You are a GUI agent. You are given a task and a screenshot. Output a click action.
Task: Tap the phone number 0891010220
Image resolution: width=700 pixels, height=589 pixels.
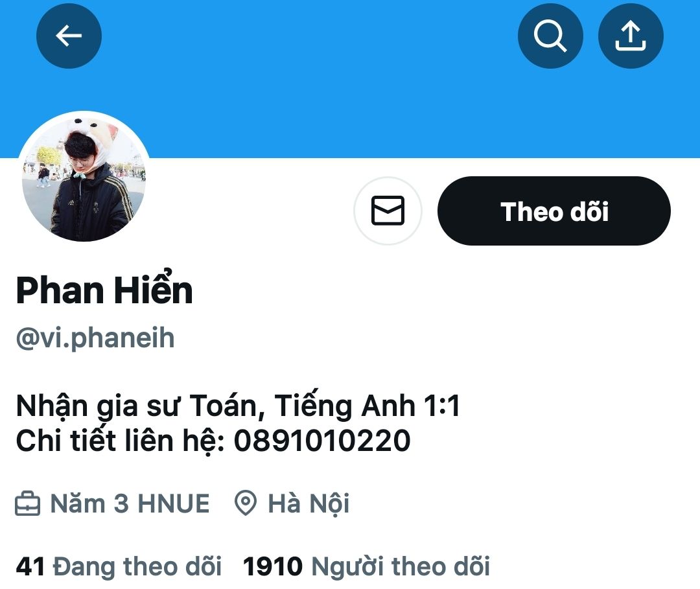click(322, 441)
